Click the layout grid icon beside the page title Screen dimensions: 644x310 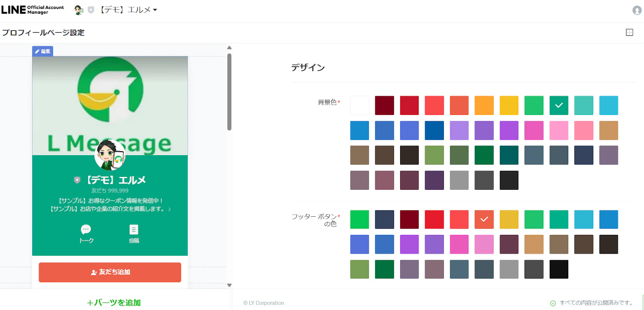[x=630, y=33]
